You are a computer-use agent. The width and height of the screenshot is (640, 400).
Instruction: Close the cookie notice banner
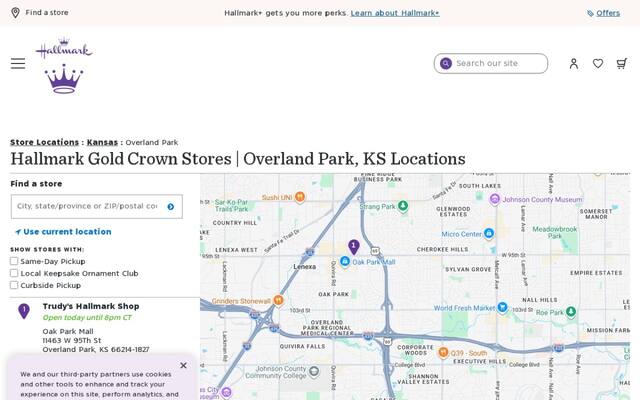coord(183,365)
